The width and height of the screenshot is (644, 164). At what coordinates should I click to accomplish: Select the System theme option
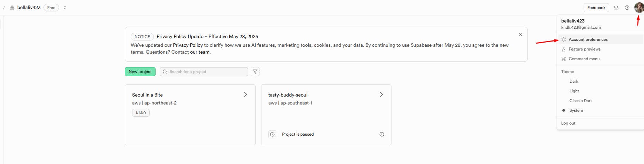point(576,110)
